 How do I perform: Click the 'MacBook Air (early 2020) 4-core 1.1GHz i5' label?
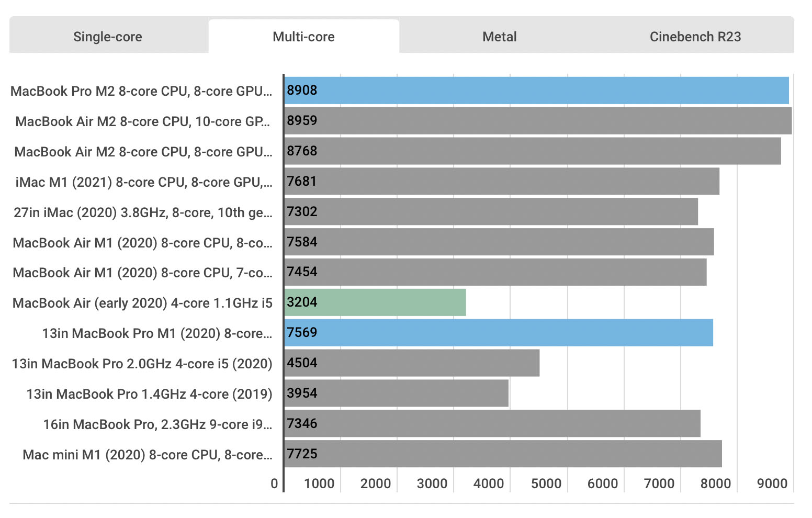142,303
